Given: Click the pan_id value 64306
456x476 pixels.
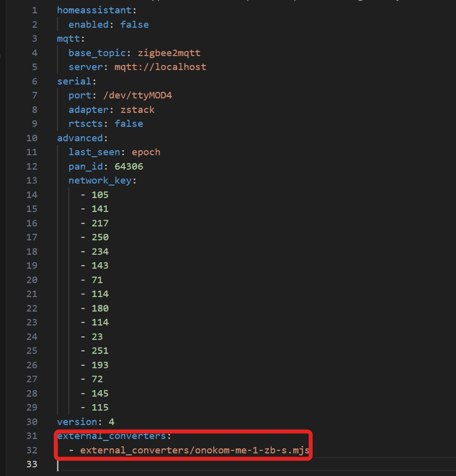Looking at the screenshot, I should 129,166.
